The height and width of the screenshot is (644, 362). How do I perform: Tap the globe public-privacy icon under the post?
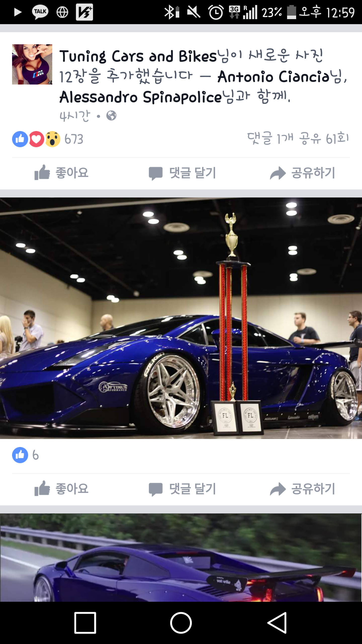click(111, 116)
